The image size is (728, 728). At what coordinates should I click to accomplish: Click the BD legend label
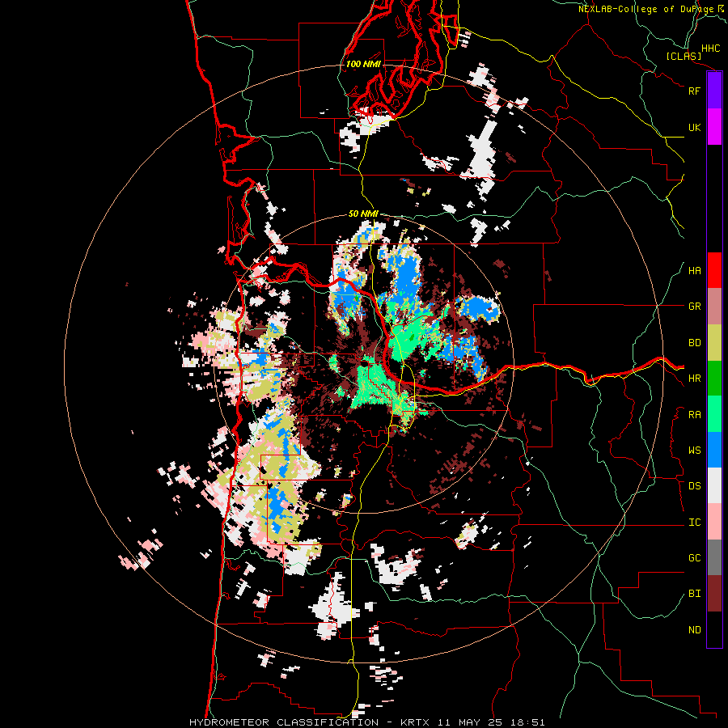tap(694, 343)
